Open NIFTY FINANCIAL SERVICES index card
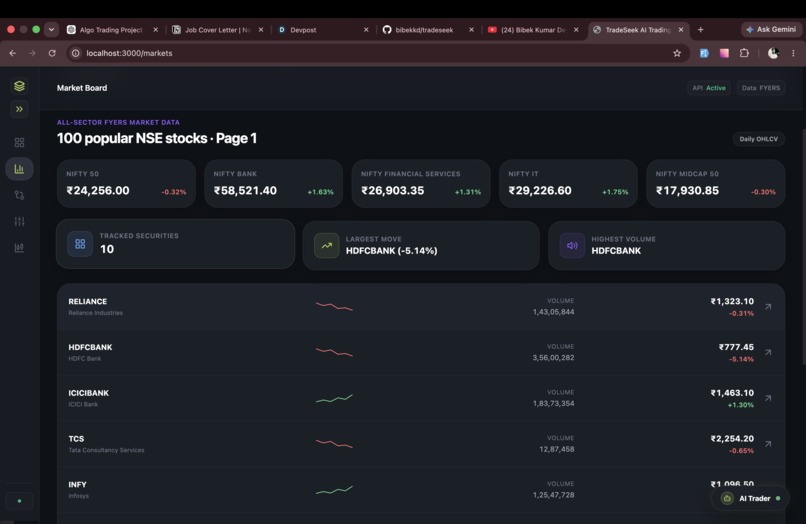806x524 pixels. click(421, 184)
